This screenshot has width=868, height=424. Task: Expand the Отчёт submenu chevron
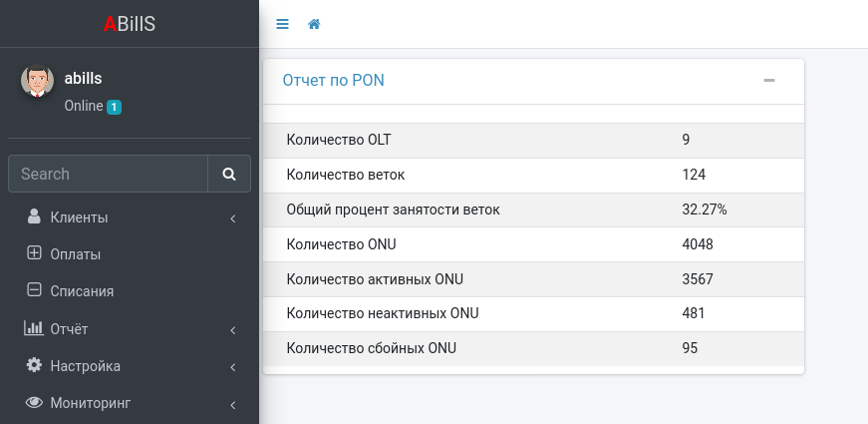[232, 329]
